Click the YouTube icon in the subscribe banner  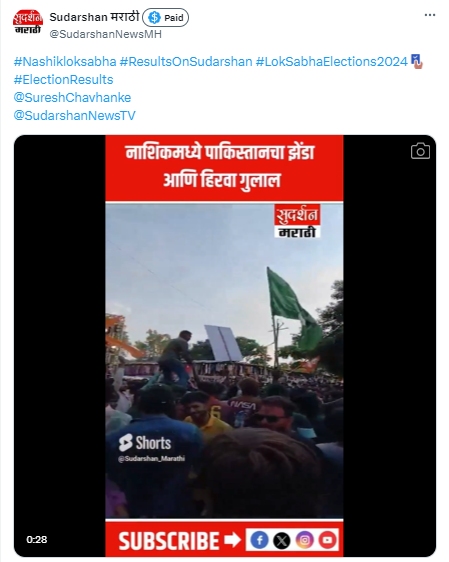coord(327,540)
